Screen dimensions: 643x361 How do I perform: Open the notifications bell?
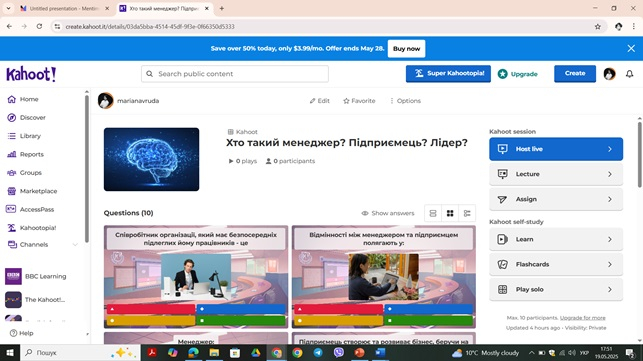(x=629, y=74)
